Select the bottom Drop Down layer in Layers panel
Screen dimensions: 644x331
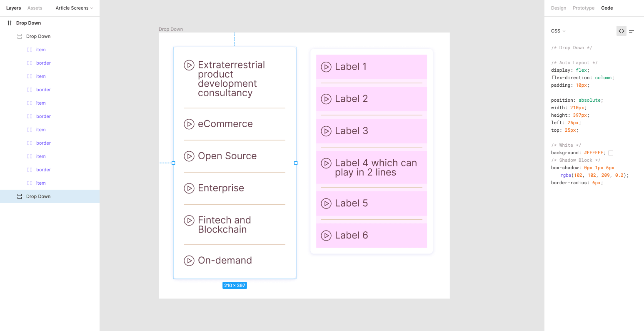(38, 196)
